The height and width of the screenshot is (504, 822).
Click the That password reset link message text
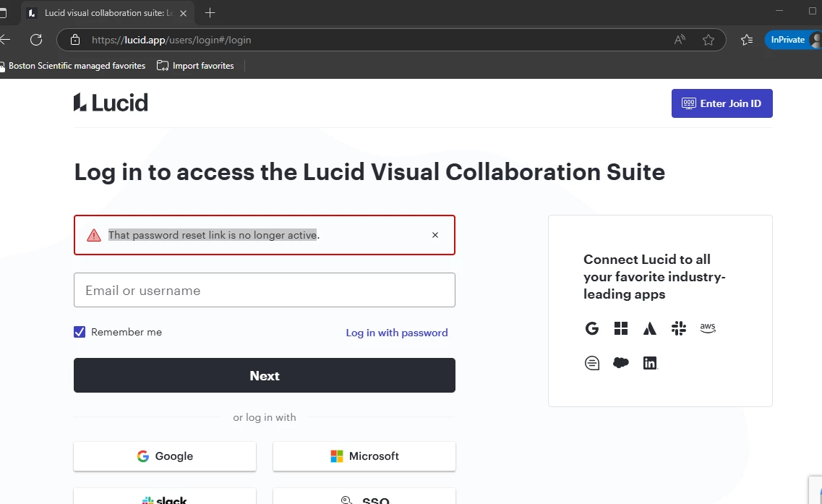tap(214, 235)
